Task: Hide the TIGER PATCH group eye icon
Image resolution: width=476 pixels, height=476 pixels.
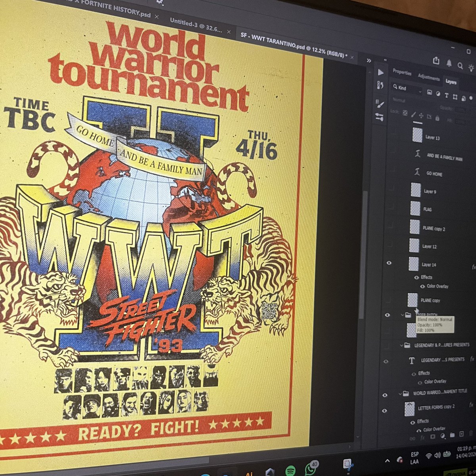Action: click(387, 315)
